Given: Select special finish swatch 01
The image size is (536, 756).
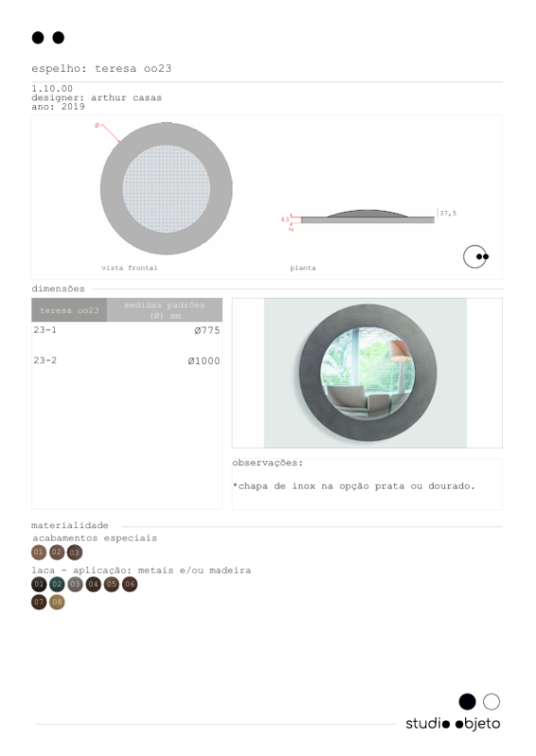Looking at the screenshot, I should [x=39, y=552].
